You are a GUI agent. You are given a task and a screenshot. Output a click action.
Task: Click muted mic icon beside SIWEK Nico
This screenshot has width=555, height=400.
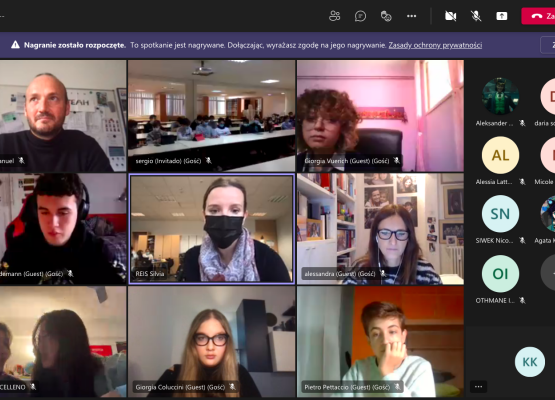coord(522,240)
